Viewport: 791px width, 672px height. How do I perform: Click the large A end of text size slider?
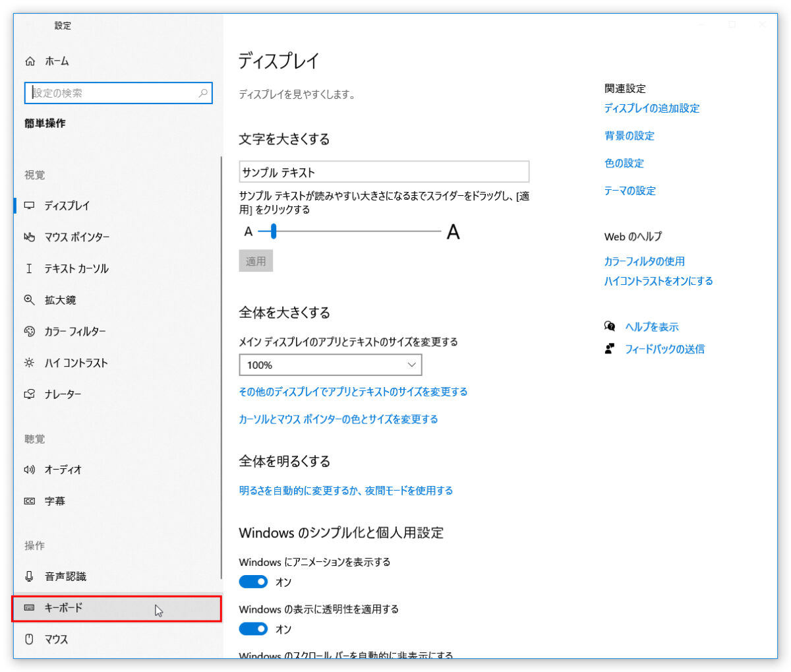[x=453, y=232]
